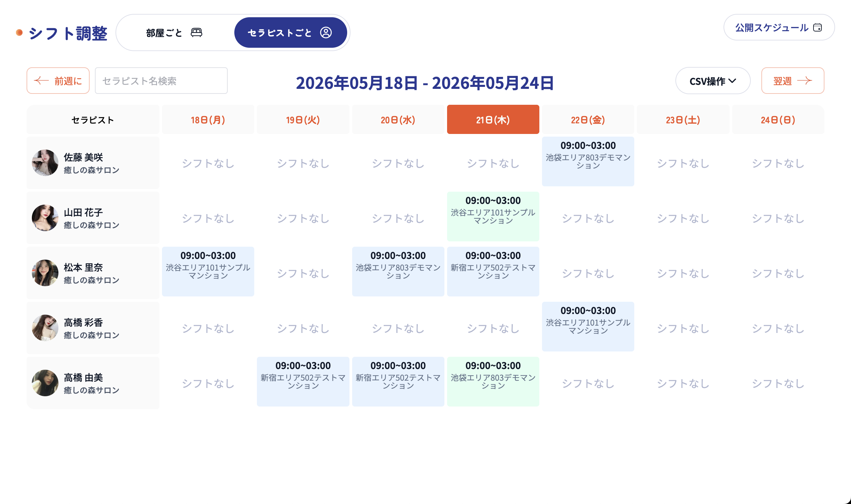Click 山田 花子 Tuesday シフトなし cell
This screenshot has height=504, width=851.
tap(303, 219)
